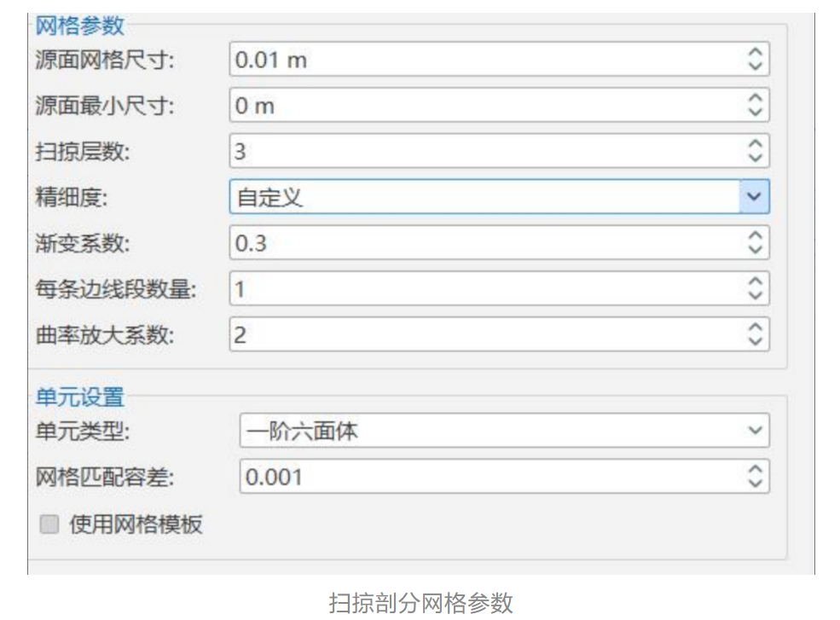The image size is (840, 620).
Task: Adjust the 曲率放大系数 spinner arrows
Action: click(755, 334)
